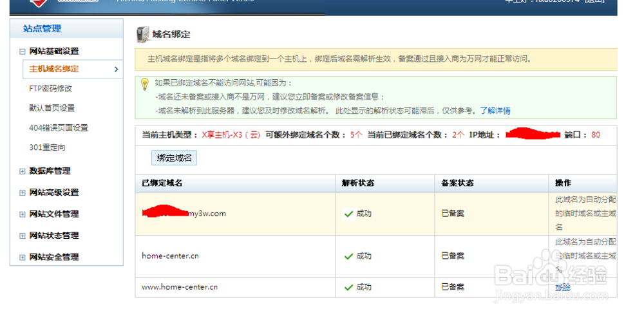
Task: Expand the 网站状态管理 section
Action: (x=22, y=236)
